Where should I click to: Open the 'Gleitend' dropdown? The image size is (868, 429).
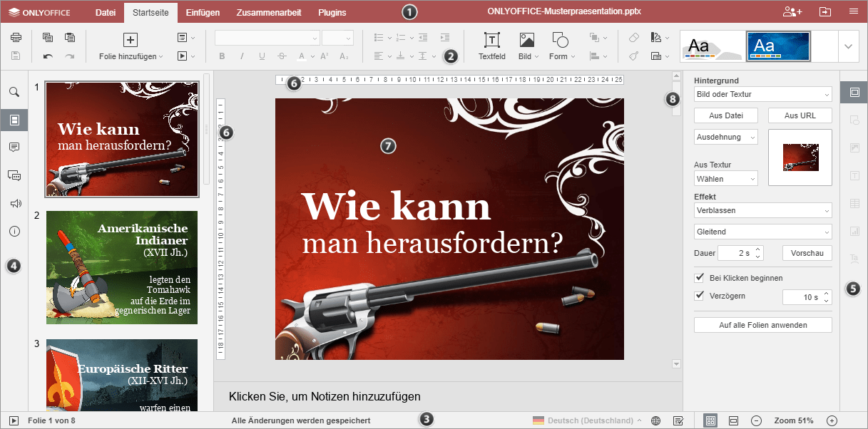pyautogui.click(x=762, y=232)
